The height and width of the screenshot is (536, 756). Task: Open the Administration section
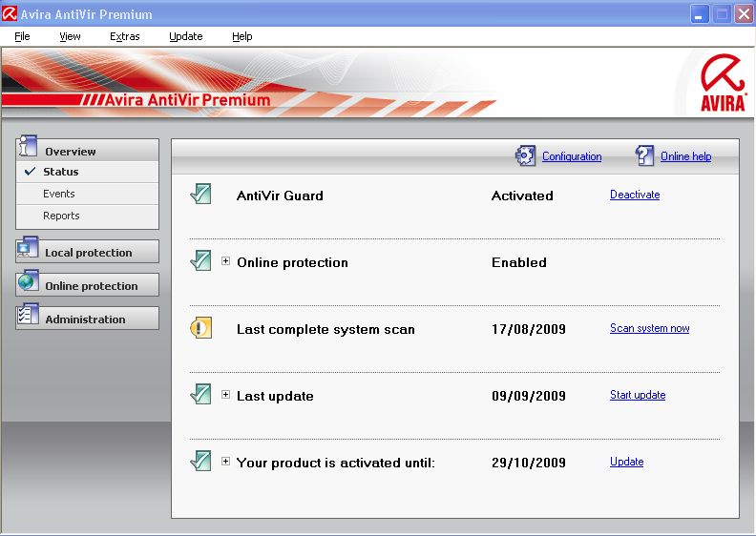tap(87, 319)
